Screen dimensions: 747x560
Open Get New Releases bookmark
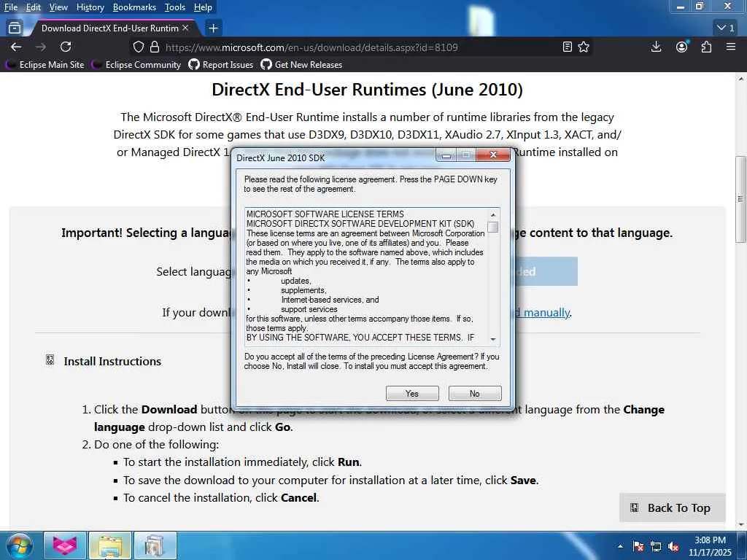[x=301, y=65]
